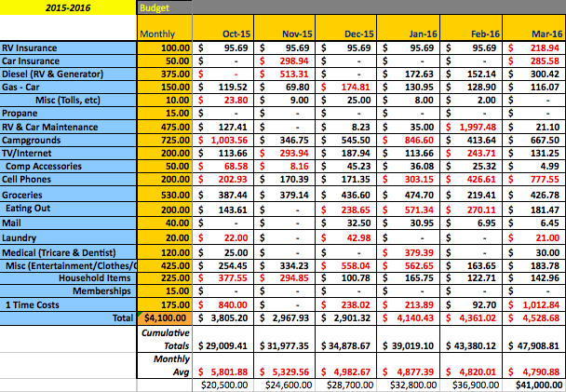566x392 pixels.
Task: Select cumulative total $47,908.81
Action: (534, 339)
